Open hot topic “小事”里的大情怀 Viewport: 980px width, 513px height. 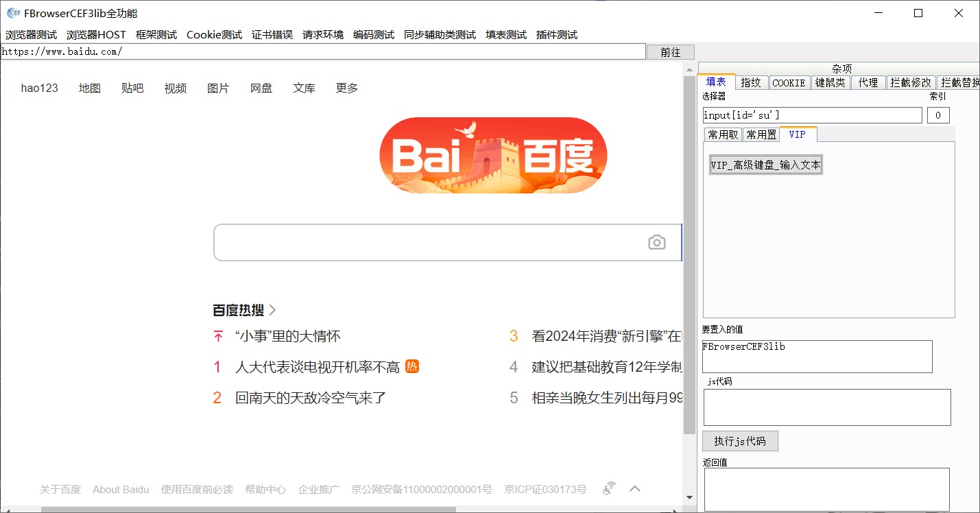[287, 336]
